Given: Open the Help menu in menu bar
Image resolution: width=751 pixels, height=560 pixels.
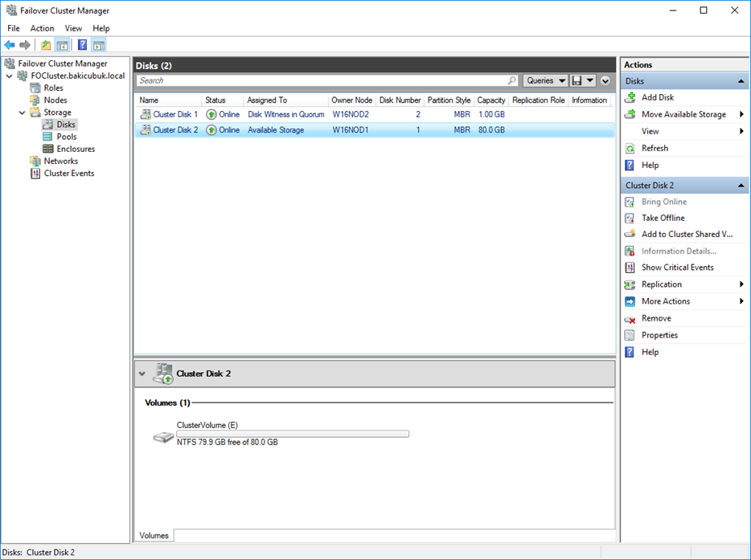Looking at the screenshot, I should tap(101, 28).
